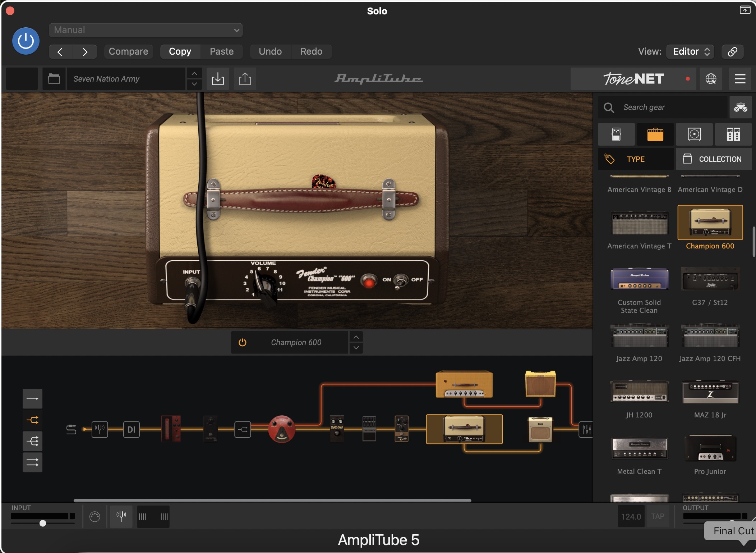Switch to the COLLECTION filter tab
The image size is (756, 553).
(714, 159)
